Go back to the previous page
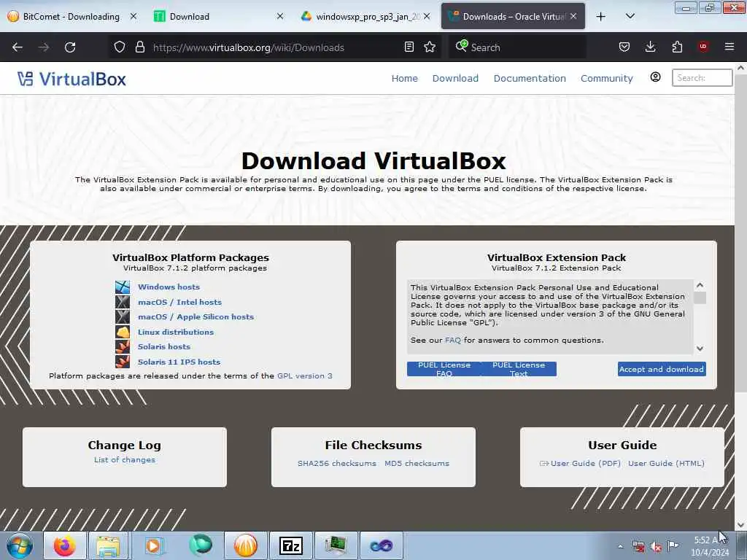 [x=18, y=47]
